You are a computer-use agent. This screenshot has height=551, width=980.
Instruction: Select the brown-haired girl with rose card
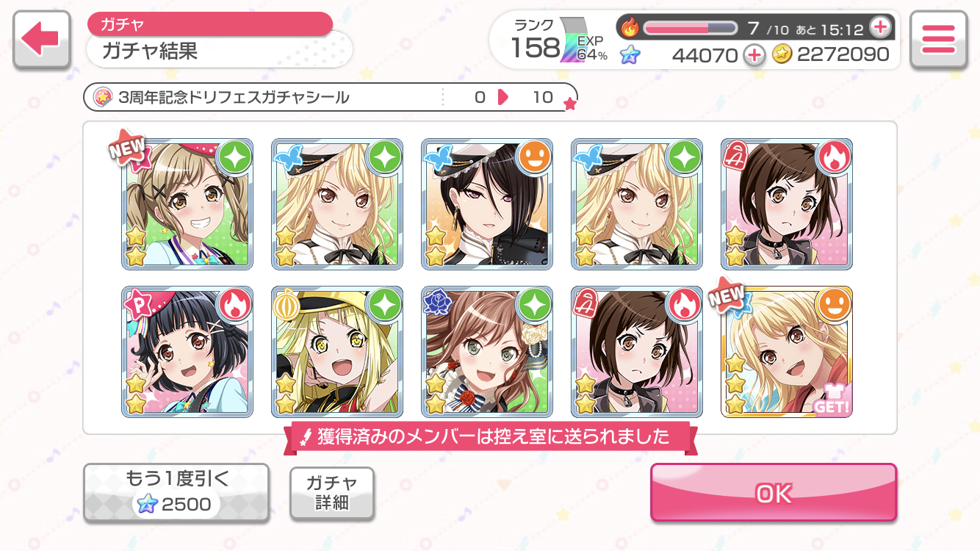click(x=487, y=351)
